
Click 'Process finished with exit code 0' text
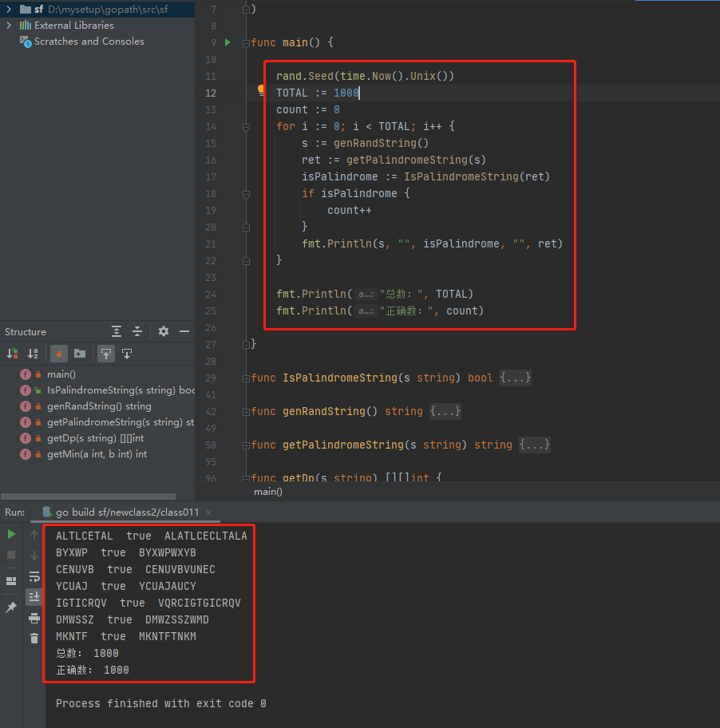160,703
